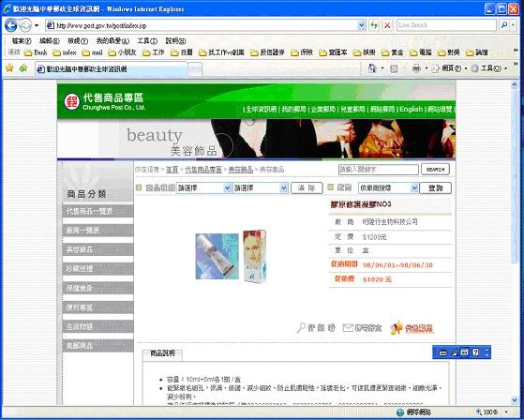Open 生活物語 category in the sidebar
The width and height of the screenshot is (524, 420).
click(97, 326)
